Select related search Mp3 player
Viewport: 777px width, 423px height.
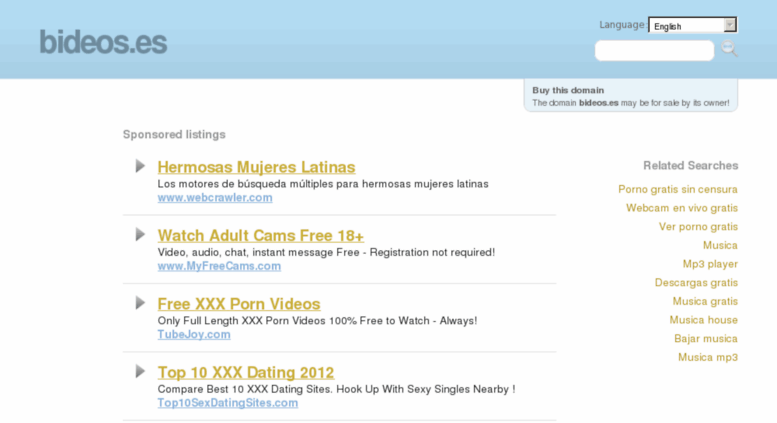(x=710, y=264)
